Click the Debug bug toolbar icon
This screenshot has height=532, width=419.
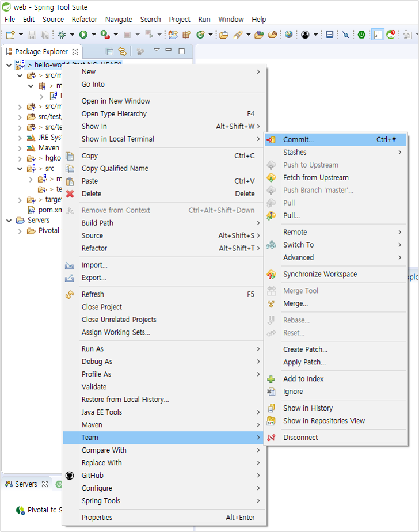[62, 35]
